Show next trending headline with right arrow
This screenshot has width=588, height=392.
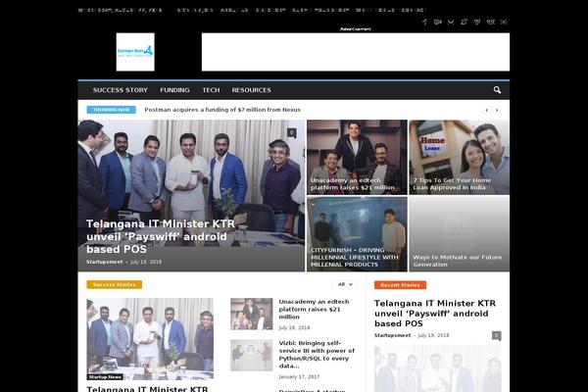pos(497,111)
